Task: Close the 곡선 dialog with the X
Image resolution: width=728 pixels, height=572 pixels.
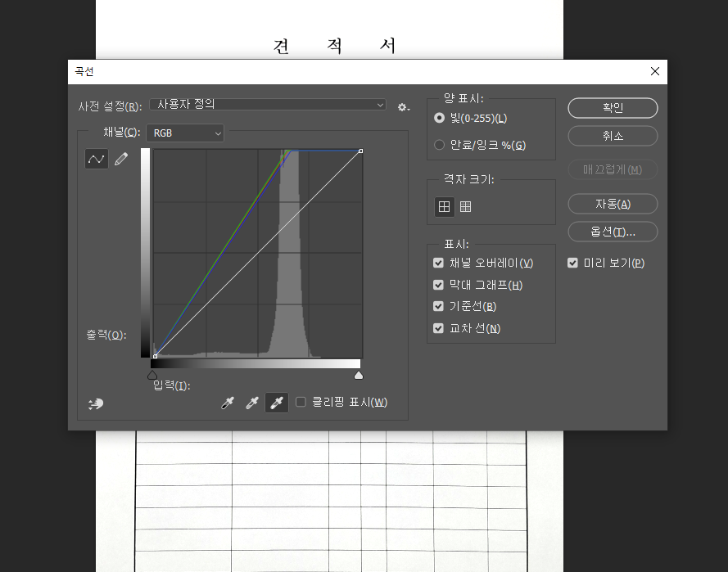Action: [654, 71]
